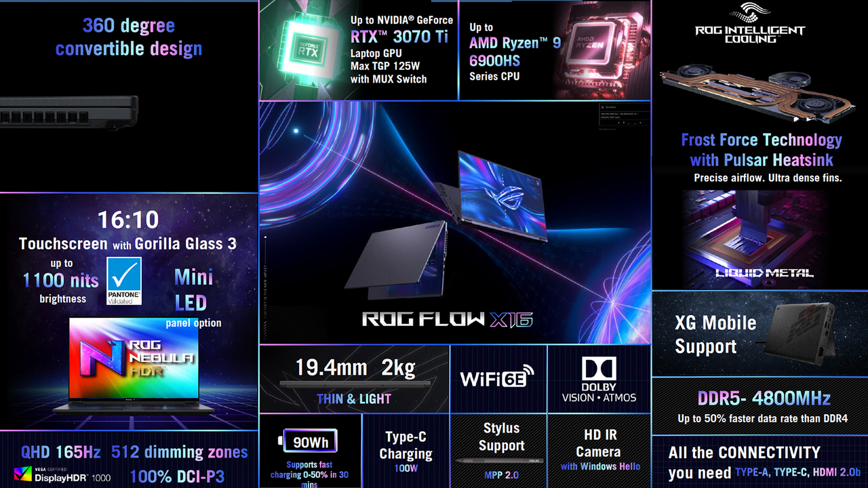Click the 'AMD Ryzen 9' text

[515, 43]
